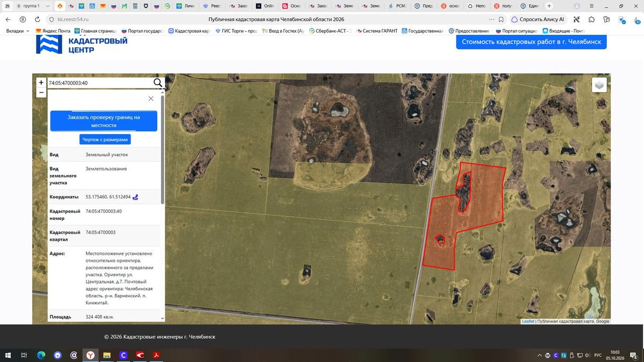The image size is (644, 362).
Task: Zoom in the map with plus button
Action: point(41,83)
